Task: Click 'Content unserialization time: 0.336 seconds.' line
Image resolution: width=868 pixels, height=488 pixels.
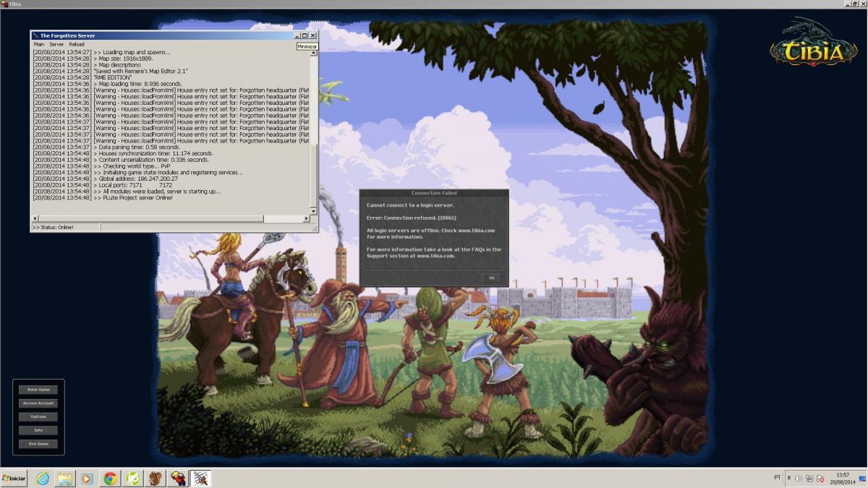Action: tap(121, 160)
